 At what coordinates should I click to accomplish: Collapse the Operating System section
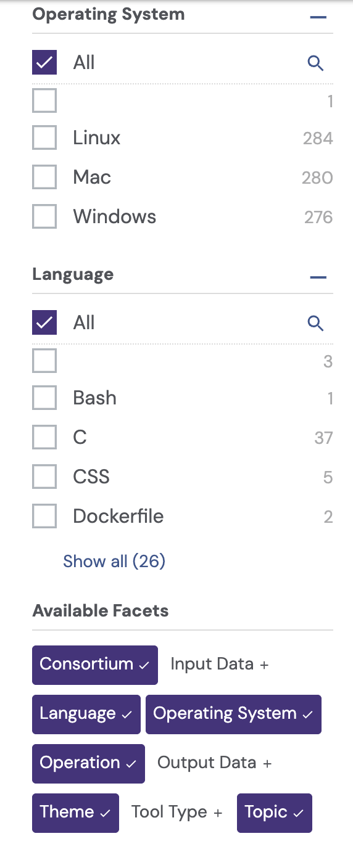318,17
